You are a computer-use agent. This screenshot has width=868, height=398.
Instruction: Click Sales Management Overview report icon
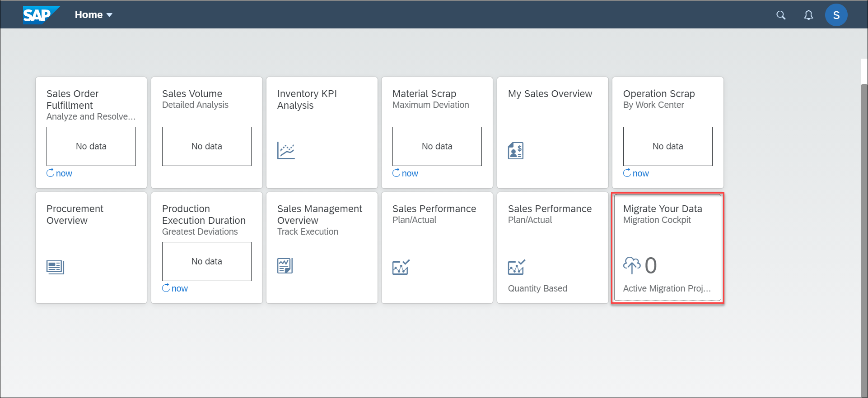(x=285, y=266)
